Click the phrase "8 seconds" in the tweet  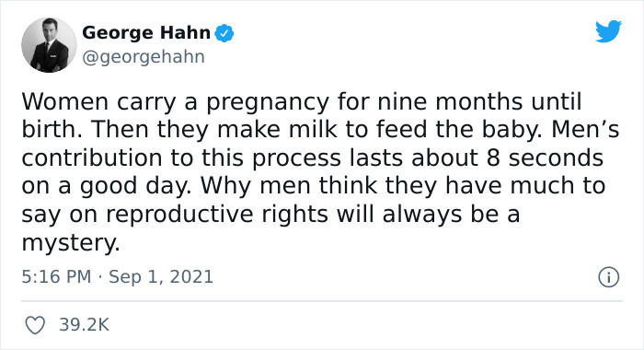click(x=545, y=157)
